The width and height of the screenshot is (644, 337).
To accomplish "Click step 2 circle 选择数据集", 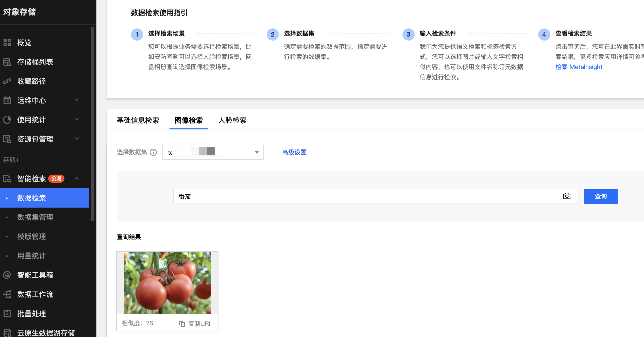I will (x=273, y=35).
